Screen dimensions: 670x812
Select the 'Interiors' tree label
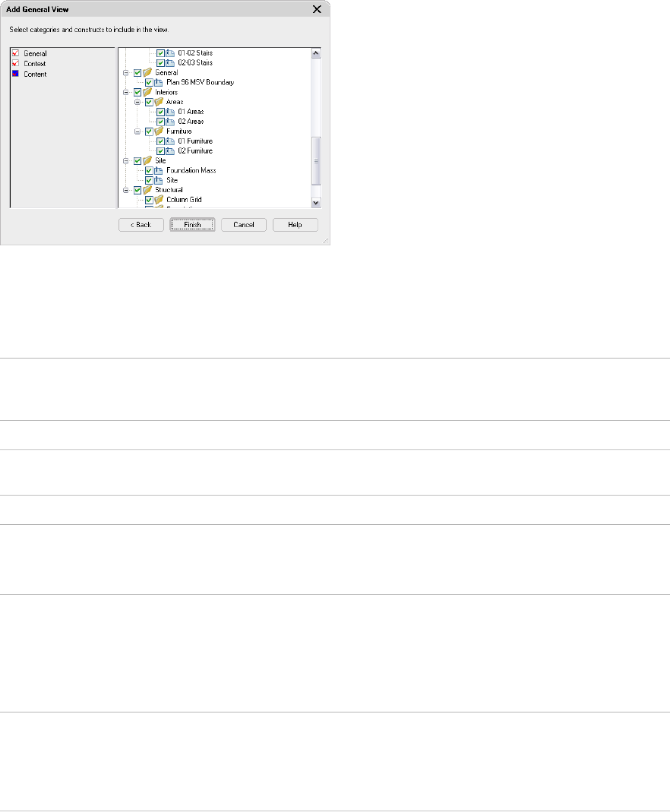coord(166,92)
